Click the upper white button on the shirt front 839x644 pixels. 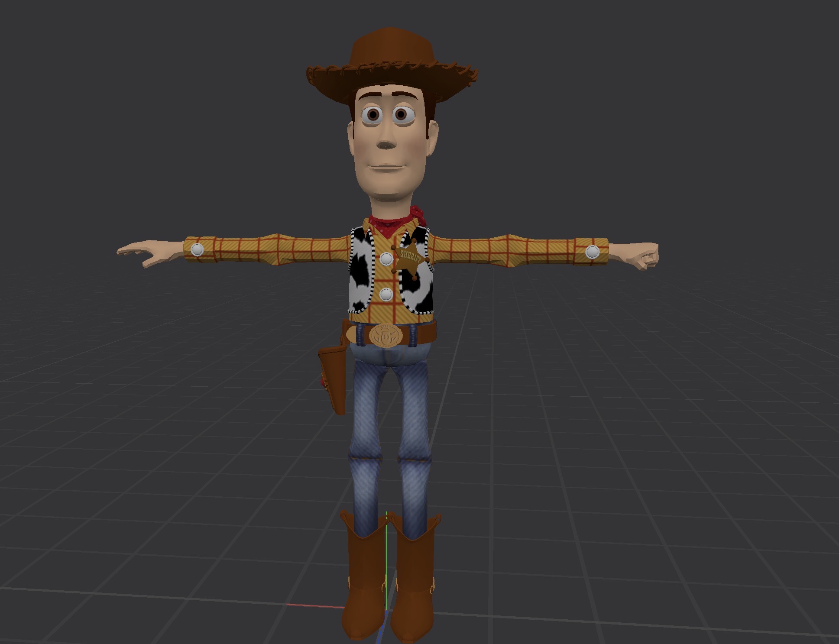(x=386, y=259)
